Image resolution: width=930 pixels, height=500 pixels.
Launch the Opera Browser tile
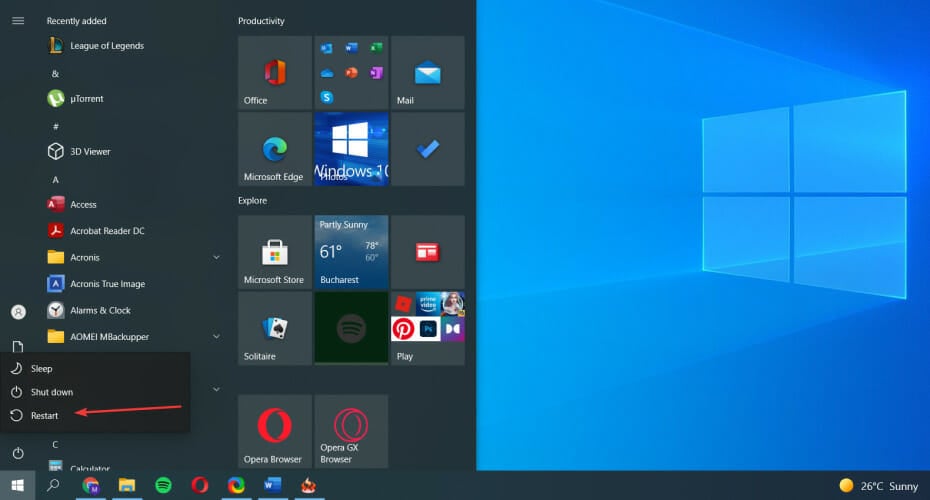click(275, 431)
